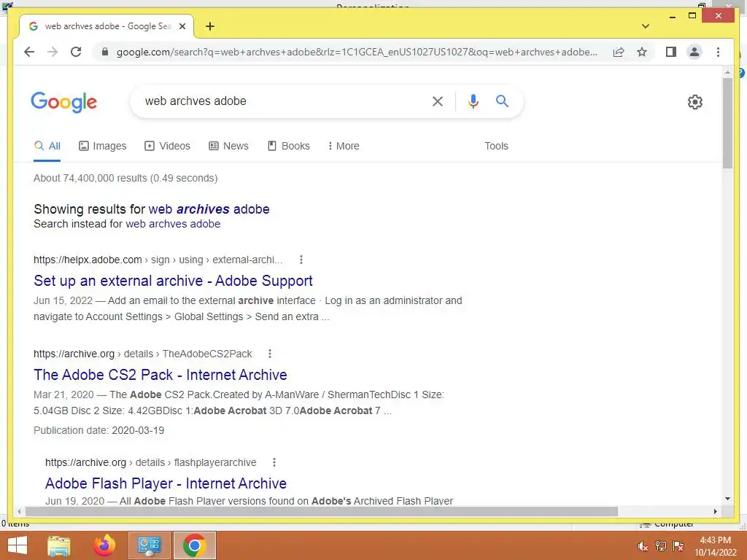Viewport: 747px width, 560px height.
Task: Click the horizontal scrollbar right arrow
Action: [715, 511]
